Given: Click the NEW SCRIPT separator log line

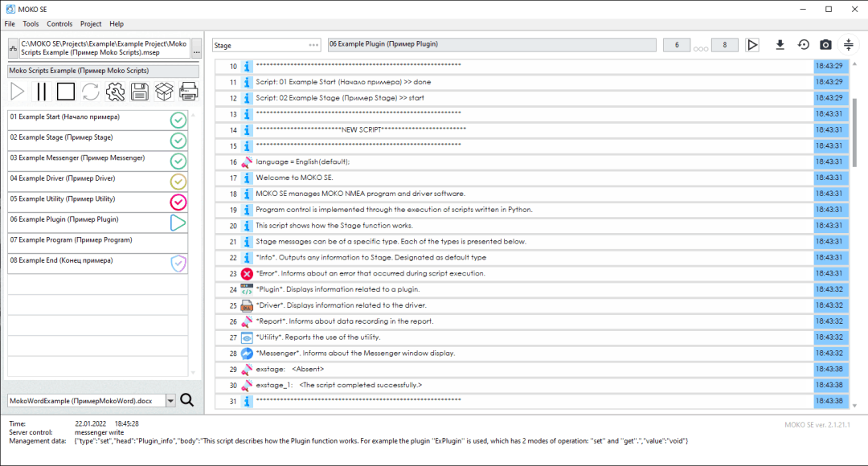Looking at the screenshot, I should pos(361,129).
